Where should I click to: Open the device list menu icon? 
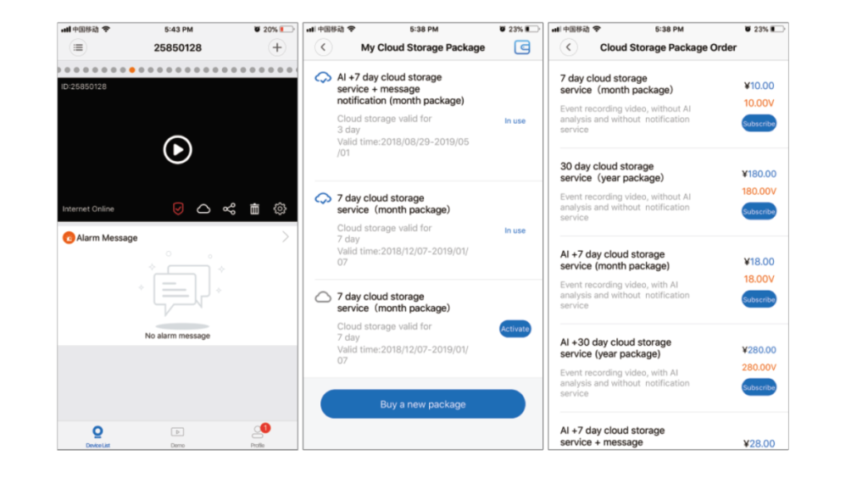click(79, 48)
